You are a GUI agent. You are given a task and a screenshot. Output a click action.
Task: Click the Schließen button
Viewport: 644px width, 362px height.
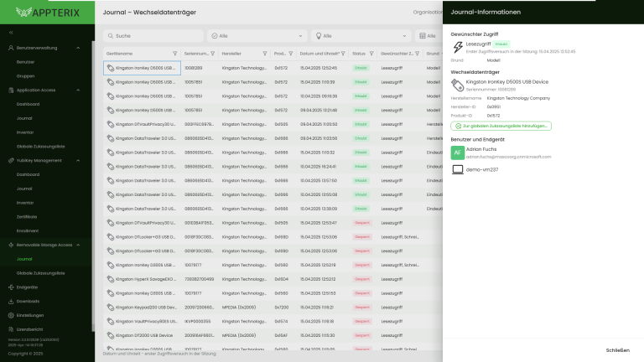click(617, 349)
